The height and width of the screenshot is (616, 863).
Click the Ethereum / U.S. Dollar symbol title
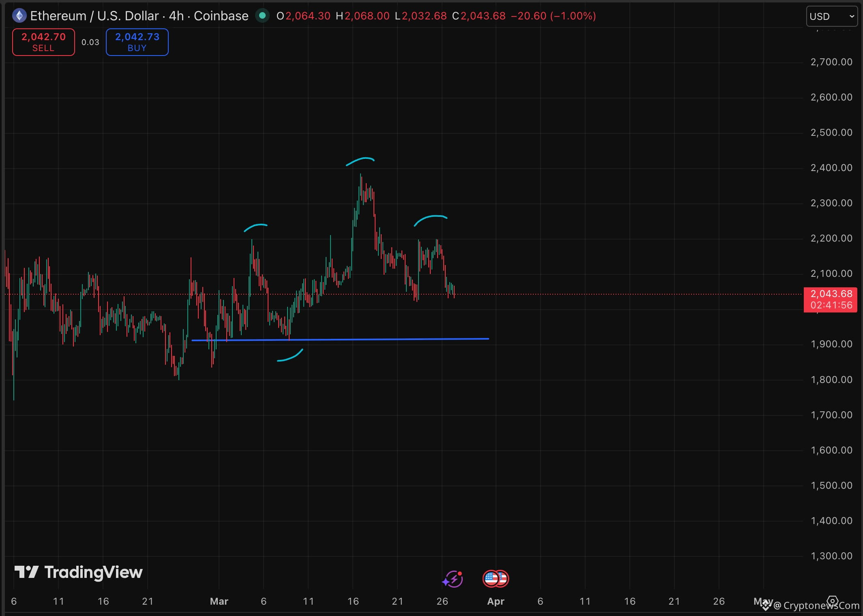pos(94,16)
